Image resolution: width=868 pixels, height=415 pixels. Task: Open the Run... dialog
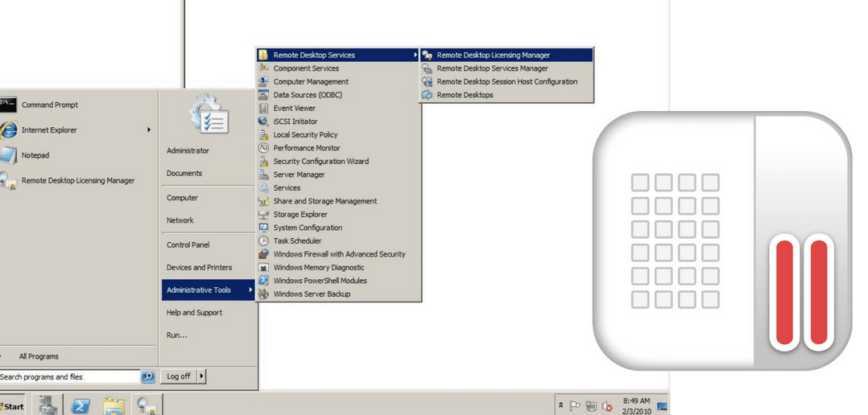point(176,335)
